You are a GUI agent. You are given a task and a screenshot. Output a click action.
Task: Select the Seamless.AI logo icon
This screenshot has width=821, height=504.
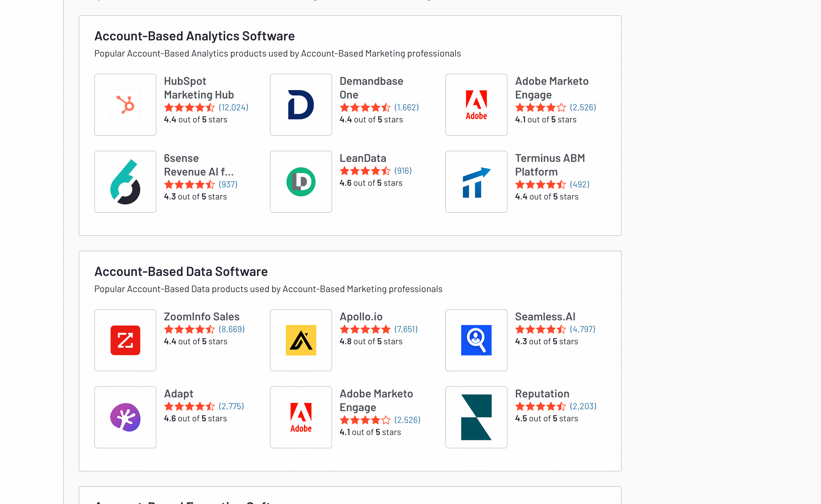coord(476,340)
